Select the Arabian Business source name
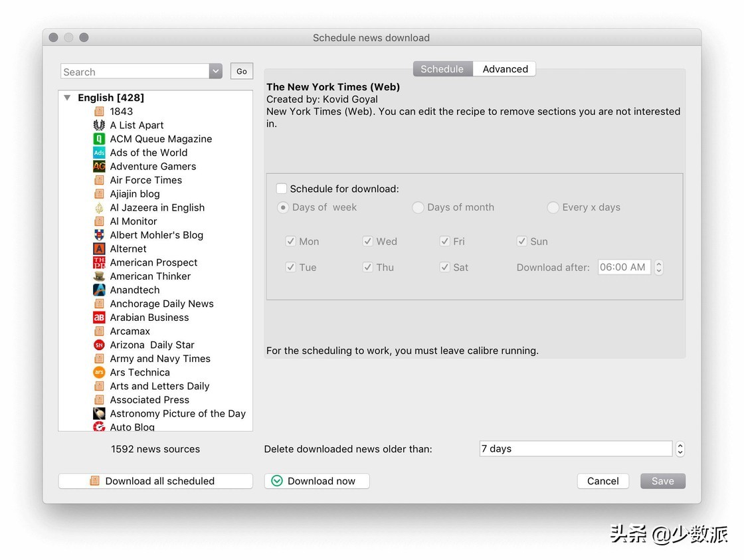Screen dimensions: 744x560 coord(149,318)
